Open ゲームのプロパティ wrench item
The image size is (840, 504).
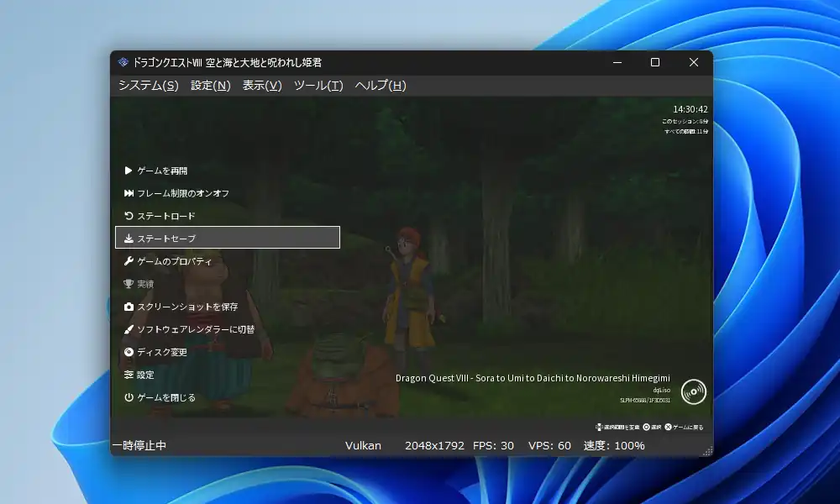[x=174, y=261]
